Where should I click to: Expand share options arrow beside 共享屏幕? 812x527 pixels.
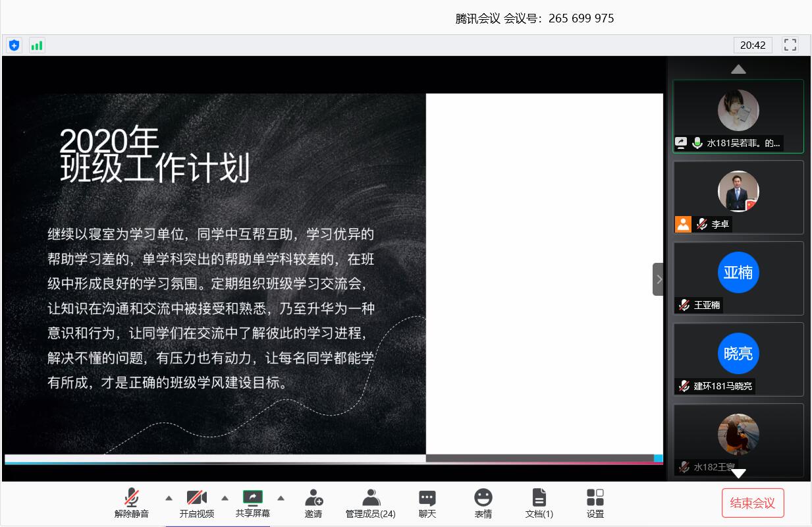tap(281, 498)
